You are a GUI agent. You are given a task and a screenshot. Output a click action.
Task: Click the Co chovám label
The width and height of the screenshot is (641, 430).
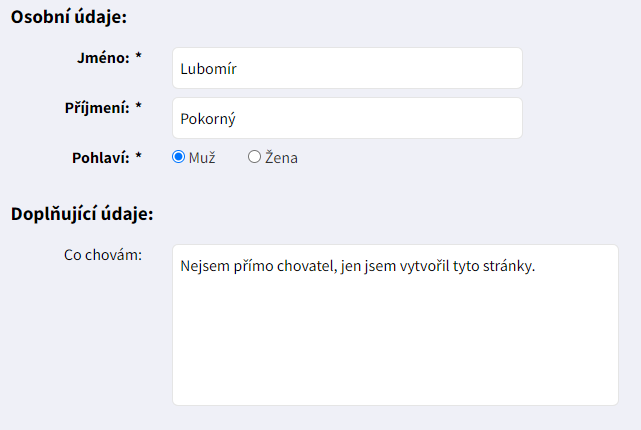pos(103,255)
